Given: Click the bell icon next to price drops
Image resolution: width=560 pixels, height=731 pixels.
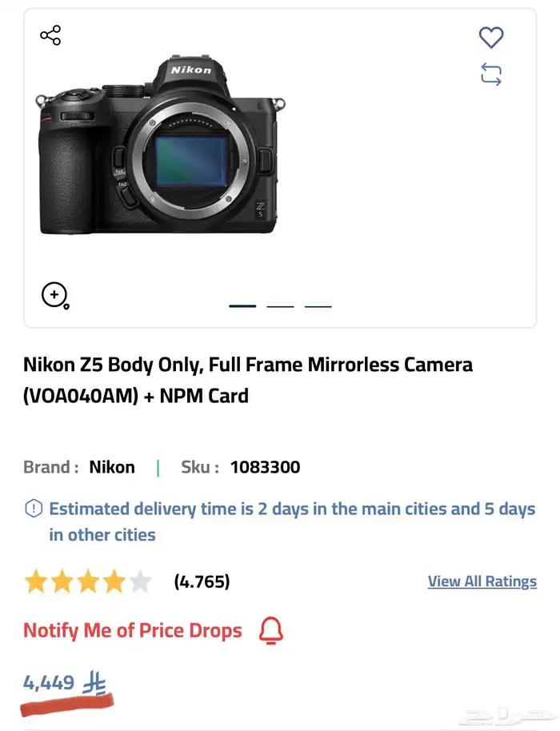Looking at the screenshot, I should click(x=270, y=630).
